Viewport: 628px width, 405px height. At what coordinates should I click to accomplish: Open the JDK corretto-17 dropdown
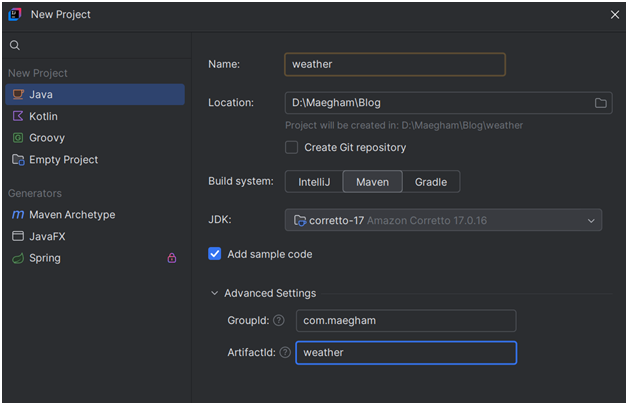(444, 220)
